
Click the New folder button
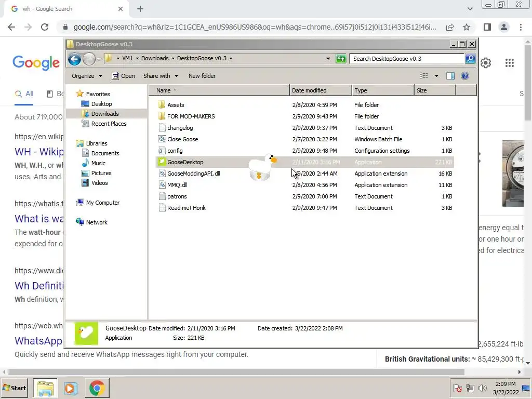click(202, 76)
